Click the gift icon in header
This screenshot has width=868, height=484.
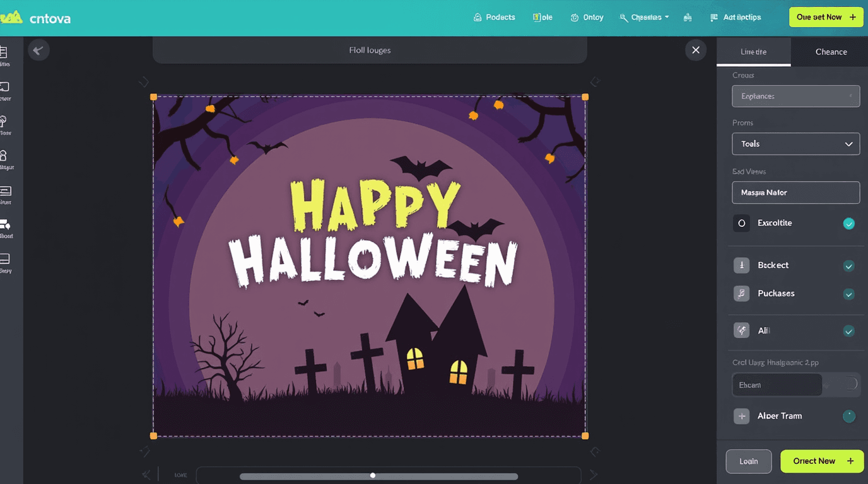pos(688,18)
